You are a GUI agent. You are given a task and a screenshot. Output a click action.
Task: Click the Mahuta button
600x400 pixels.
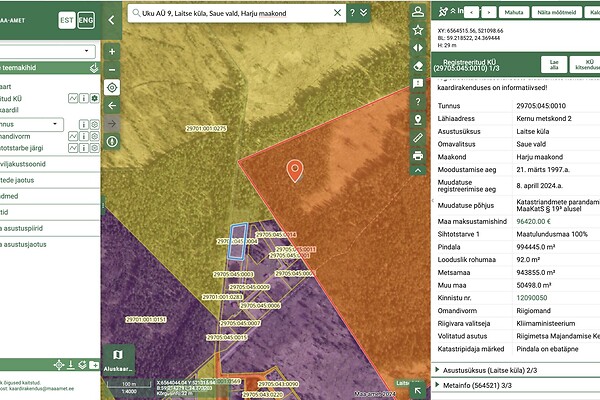[514, 12]
